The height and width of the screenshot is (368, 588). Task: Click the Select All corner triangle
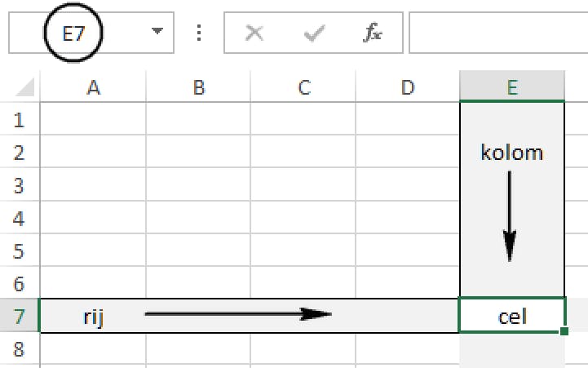point(26,87)
